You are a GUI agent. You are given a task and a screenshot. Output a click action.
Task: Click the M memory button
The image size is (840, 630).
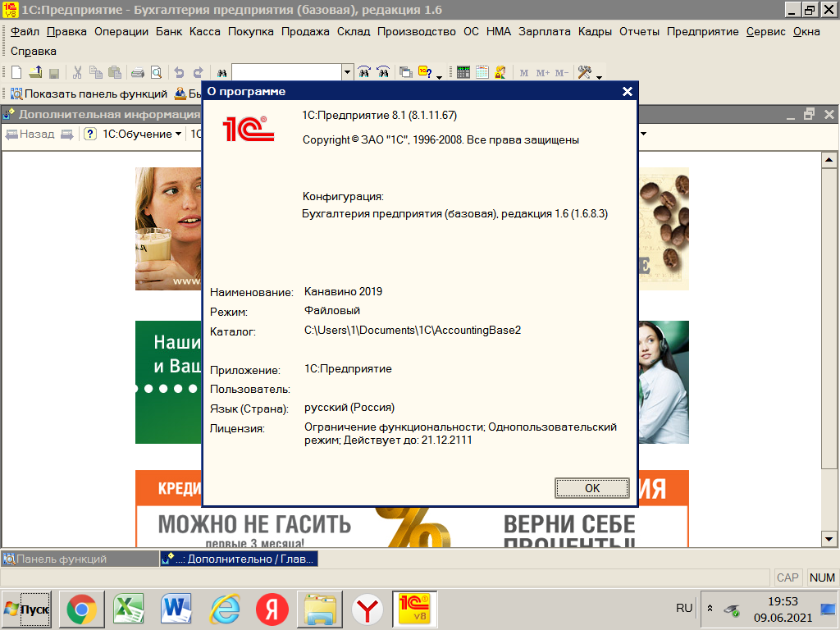pos(524,73)
